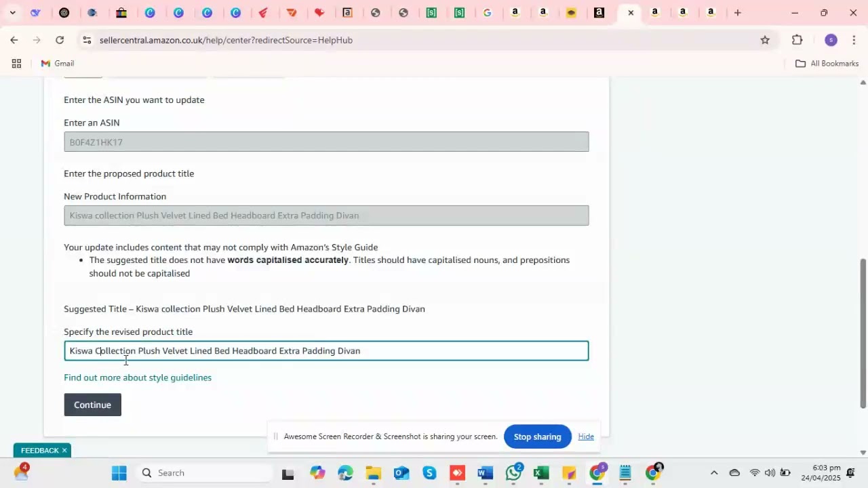Open the weather widget in taskbar
Image resolution: width=868 pixels, height=488 pixels.
(x=20, y=472)
